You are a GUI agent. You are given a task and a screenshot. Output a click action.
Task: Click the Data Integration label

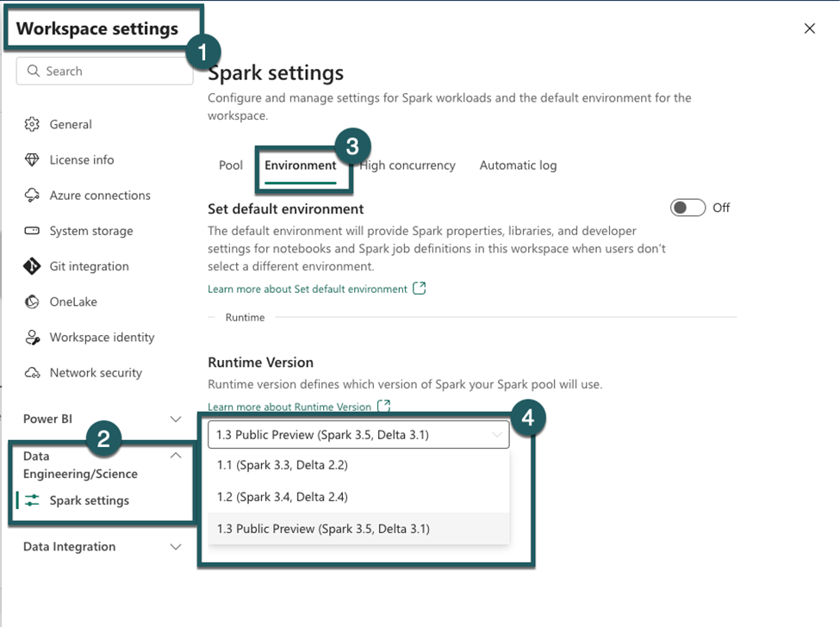tap(69, 547)
